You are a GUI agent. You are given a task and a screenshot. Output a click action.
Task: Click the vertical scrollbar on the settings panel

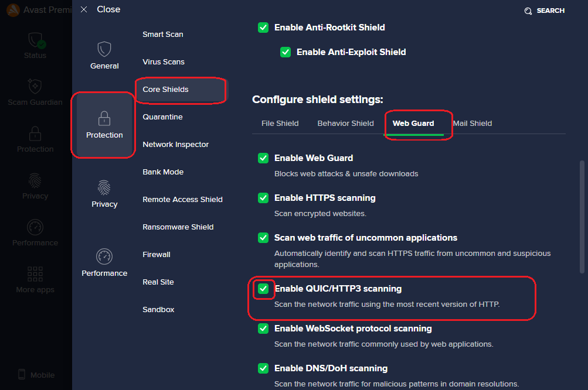(582, 217)
